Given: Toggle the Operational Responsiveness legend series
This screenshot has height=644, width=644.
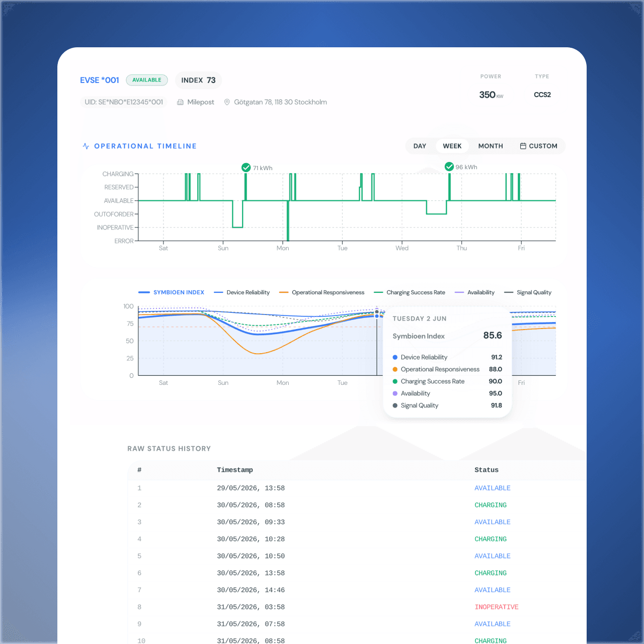Looking at the screenshot, I should click(321, 292).
